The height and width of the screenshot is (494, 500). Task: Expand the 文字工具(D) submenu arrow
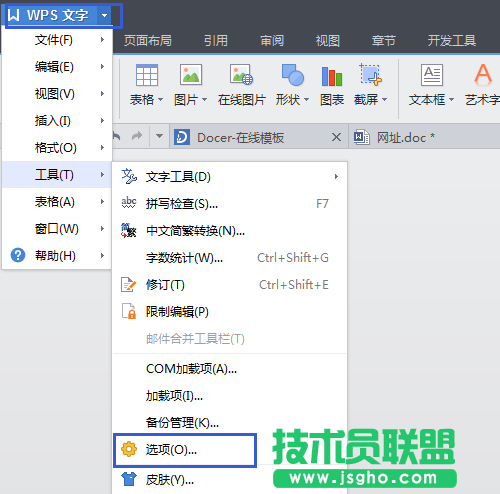point(336,177)
